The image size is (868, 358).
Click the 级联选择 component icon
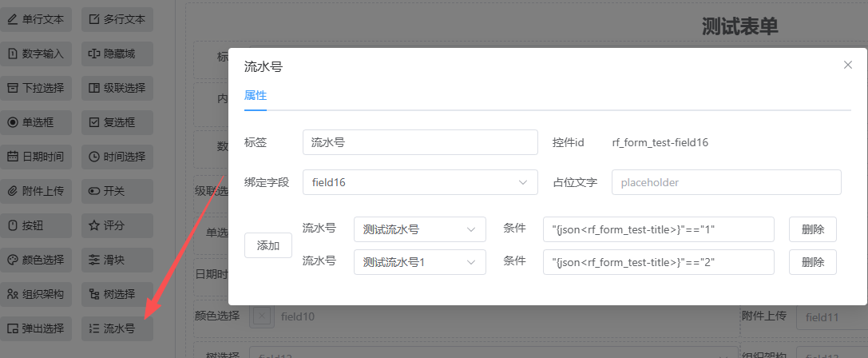click(94, 88)
